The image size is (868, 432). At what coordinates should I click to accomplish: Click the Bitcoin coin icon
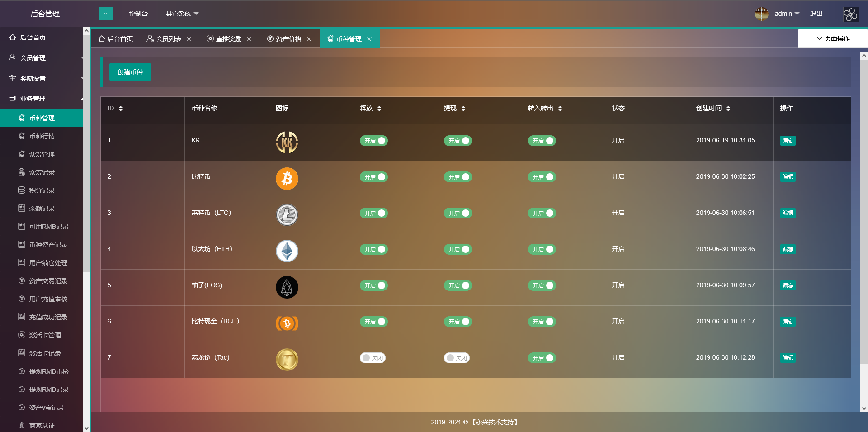(x=287, y=179)
